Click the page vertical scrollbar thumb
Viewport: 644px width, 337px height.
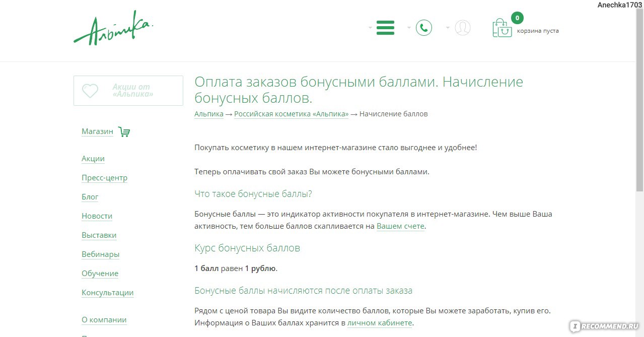[639, 100]
